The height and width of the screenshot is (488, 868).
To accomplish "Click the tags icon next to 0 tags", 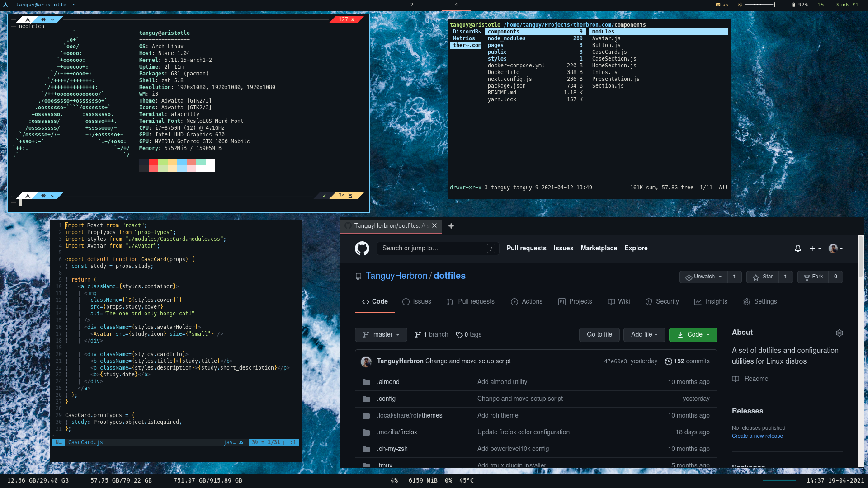I will pyautogui.click(x=459, y=335).
